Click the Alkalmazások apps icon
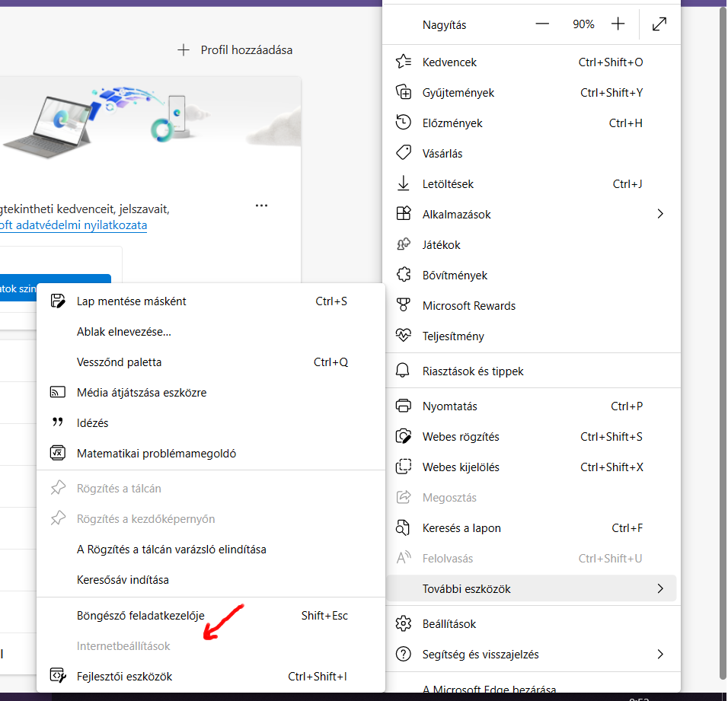The image size is (728, 701). point(403,214)
